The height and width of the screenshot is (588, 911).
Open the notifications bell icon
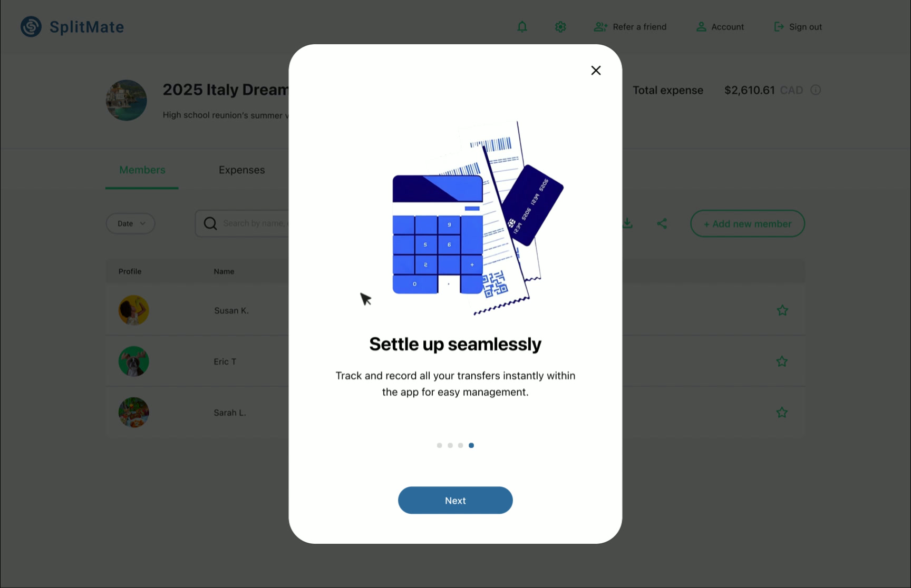click(522, 27)
